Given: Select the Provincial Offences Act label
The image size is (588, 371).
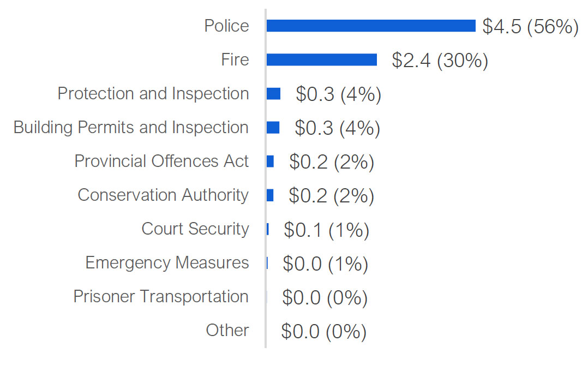Looking at the screenshot, I should pyautogui.click(x=161, y=161).
